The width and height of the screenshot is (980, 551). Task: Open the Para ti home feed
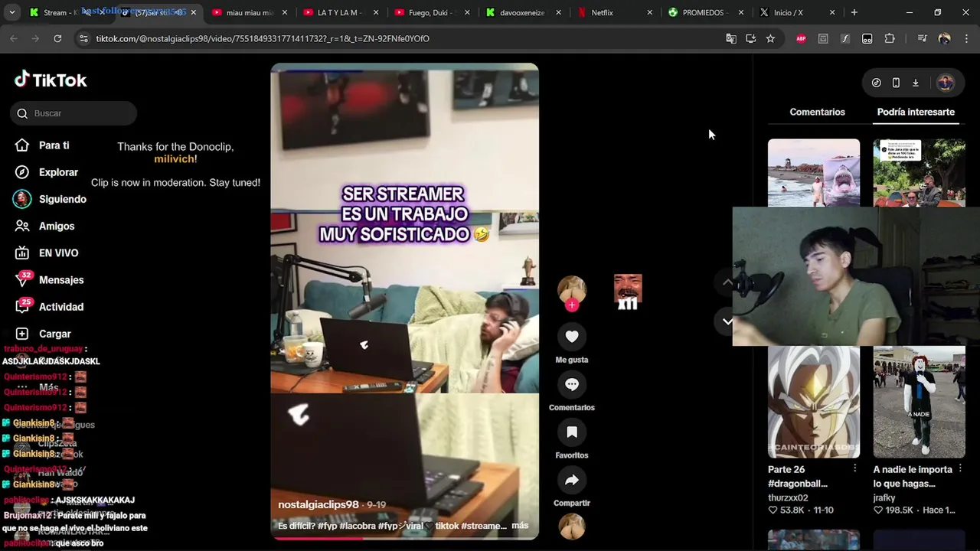coord(43,145)
